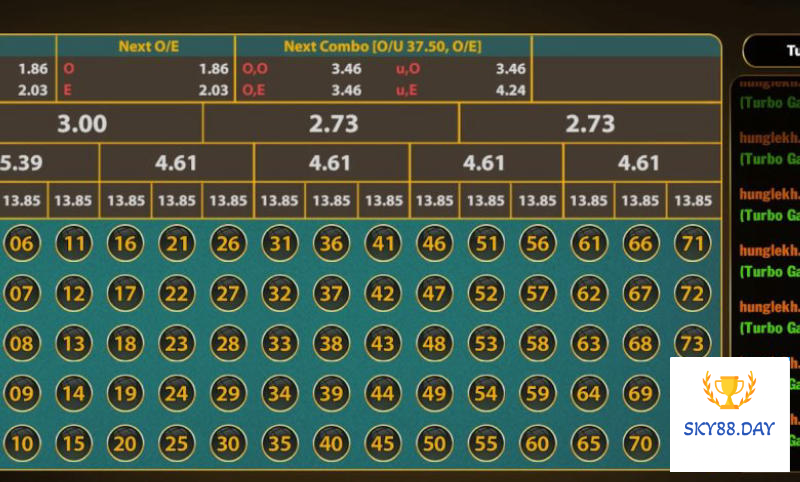Select u,O option in Next Combo

[x=460, y=69]
